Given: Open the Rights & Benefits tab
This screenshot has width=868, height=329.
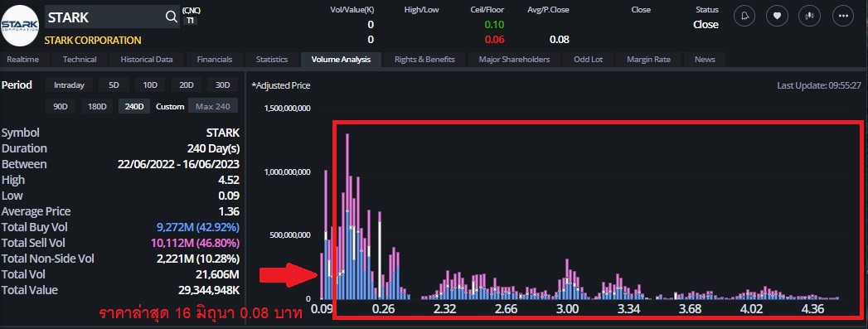Looking at the screenshot, I should (x=424, y=59).
